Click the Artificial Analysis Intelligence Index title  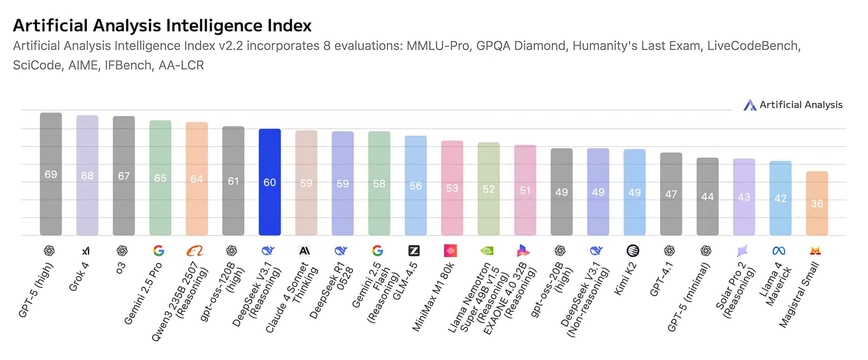[162, 26]
